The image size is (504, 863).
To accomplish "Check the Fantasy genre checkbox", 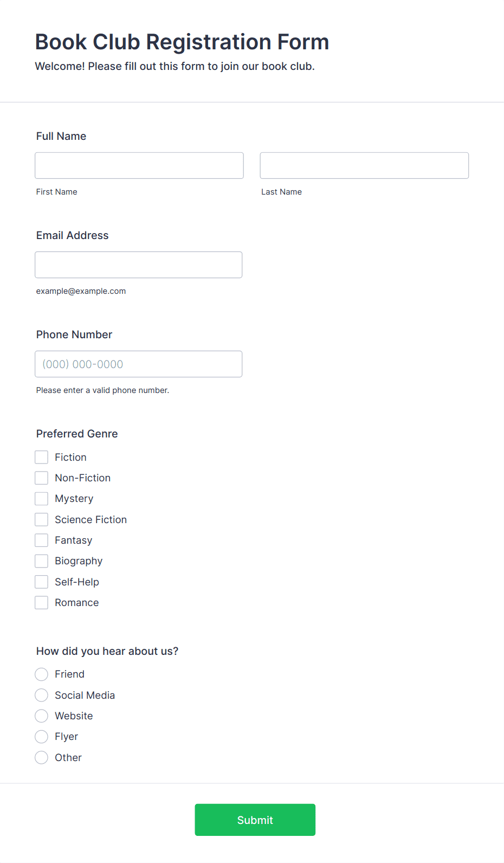I will [x=41, y=540].
